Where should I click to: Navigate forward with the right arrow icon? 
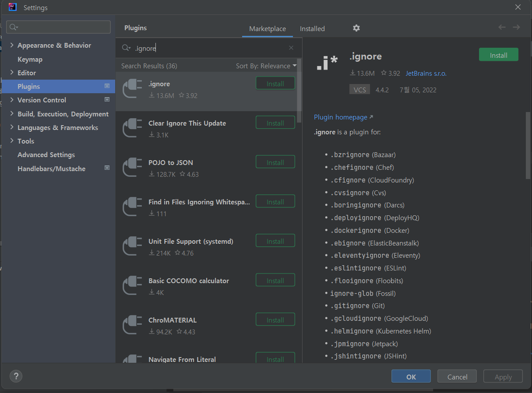coord(516,27)
